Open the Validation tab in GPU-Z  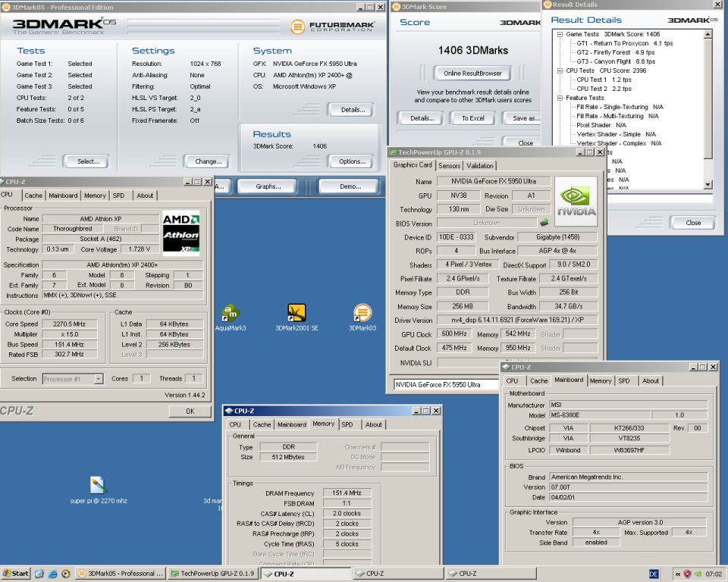click(x=480, y=166)
